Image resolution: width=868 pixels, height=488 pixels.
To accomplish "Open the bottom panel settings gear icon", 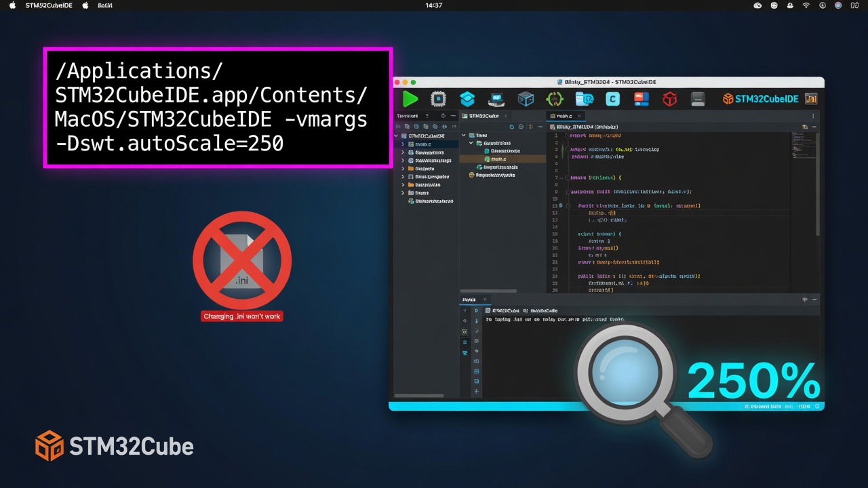I will (805, 300).
